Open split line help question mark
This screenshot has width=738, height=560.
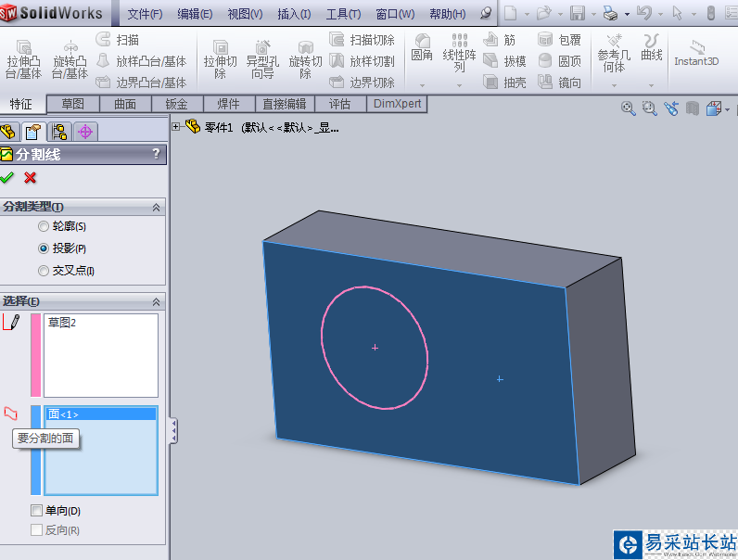pyautogui.click(x=157, y=153)
